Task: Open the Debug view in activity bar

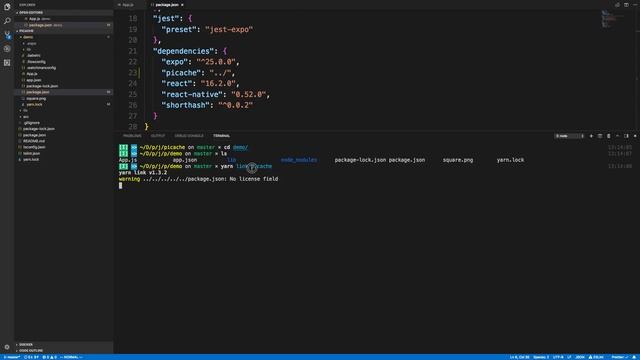Action: (7, 49)
